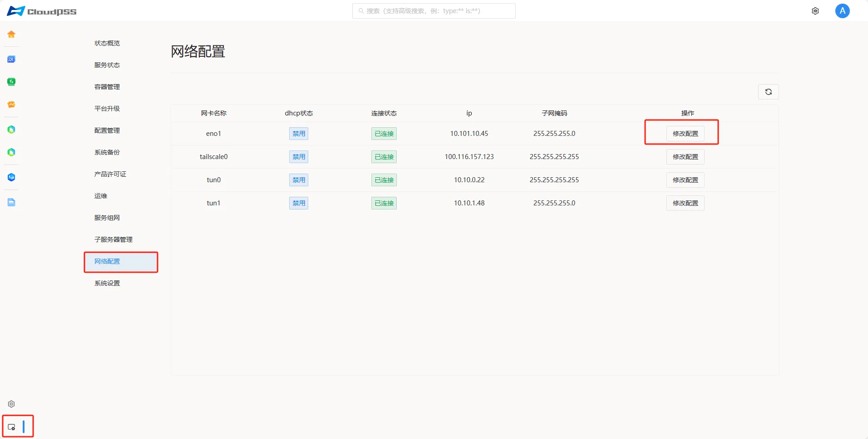This screenshot has height=439, width=868.
Task: Open the orange home icon in sidebar
Action: 11,34
